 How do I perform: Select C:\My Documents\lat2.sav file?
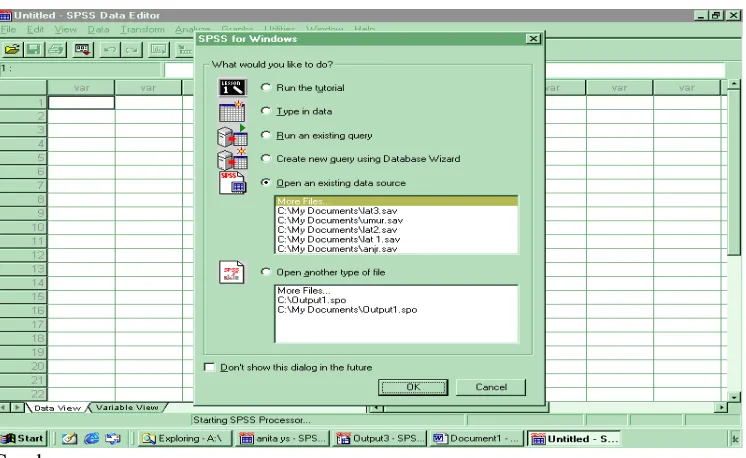tap(396, 230)
